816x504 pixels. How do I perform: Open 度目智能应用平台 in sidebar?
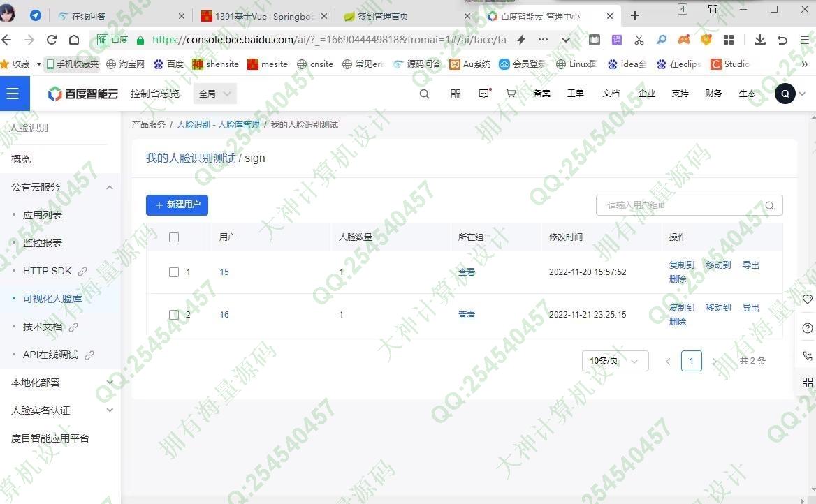(x=50, y=438)
